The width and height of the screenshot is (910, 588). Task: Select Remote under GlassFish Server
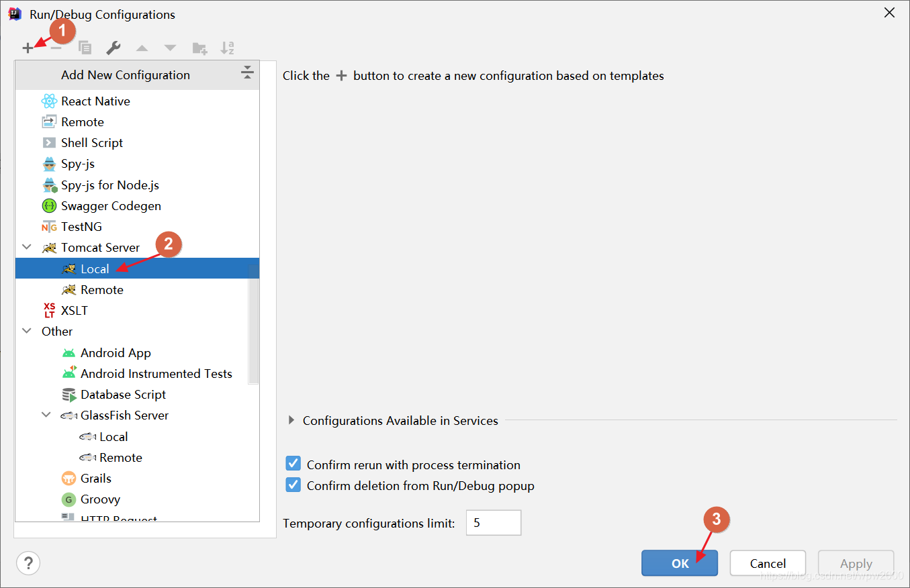[x=137, y=458]
